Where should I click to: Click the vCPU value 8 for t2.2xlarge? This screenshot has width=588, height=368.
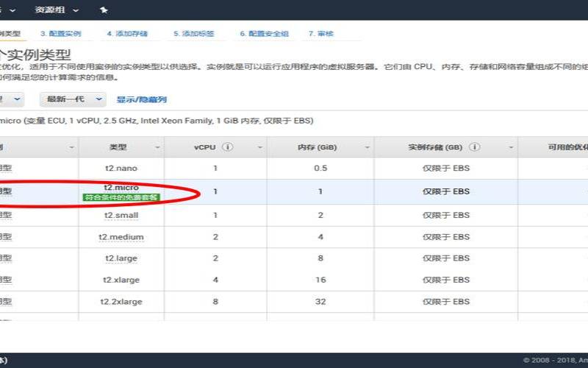click(x=215, y=302)
